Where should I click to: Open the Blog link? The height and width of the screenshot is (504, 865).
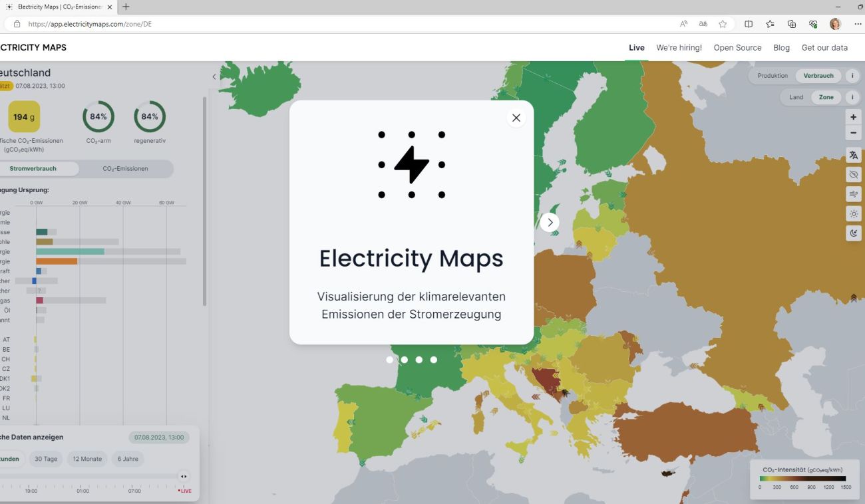tap(781, 48)
